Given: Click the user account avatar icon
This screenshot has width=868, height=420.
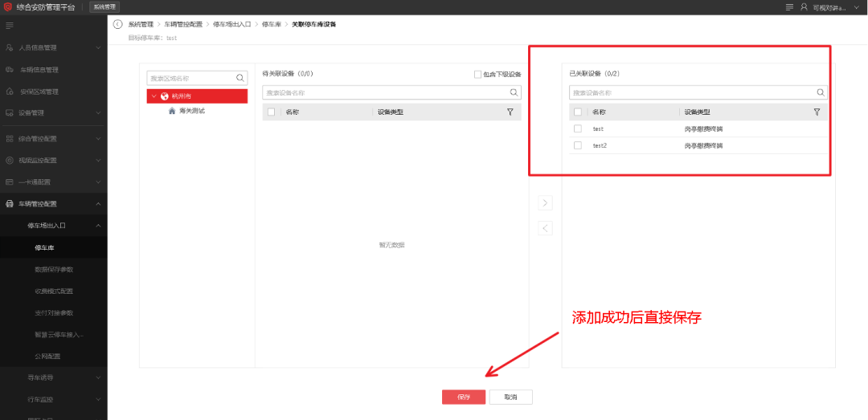Looking at the screenshot, I should 805,7.
